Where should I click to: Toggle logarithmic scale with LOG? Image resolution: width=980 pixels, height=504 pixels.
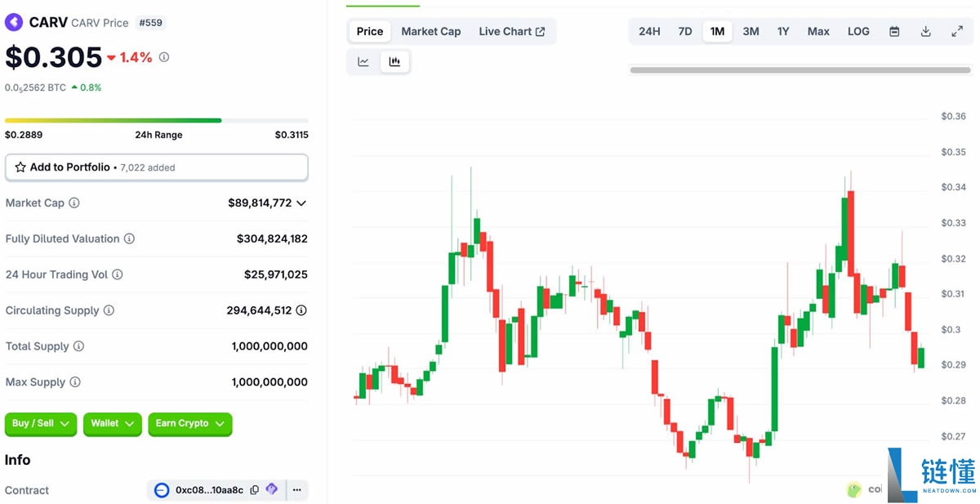[x=857, y=31]
